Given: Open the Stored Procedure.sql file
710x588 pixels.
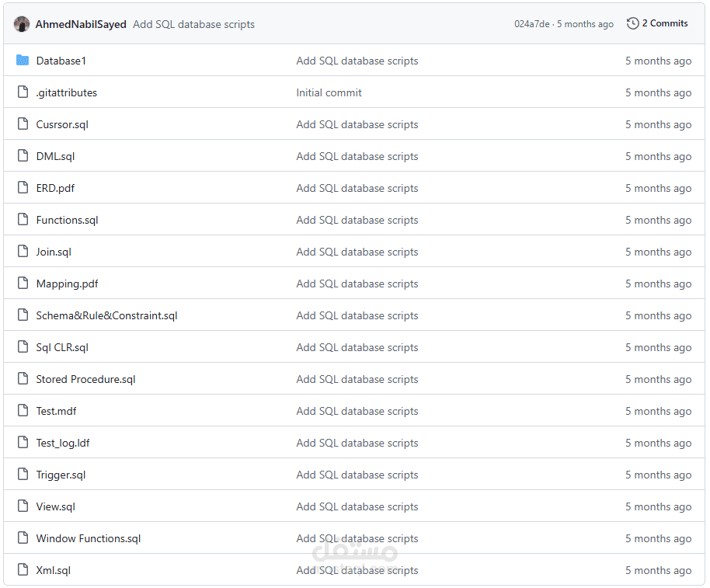Looking at the screenshot, I should point(86,379).
